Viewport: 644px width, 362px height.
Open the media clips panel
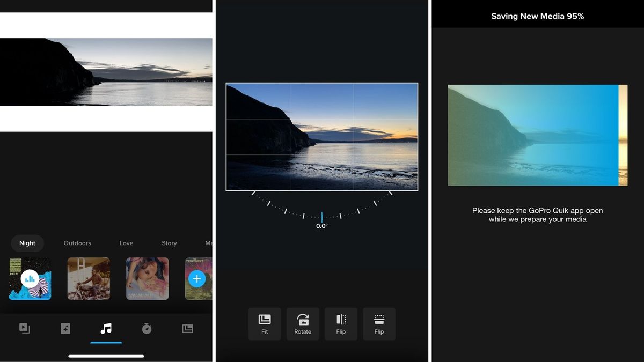tap(25, 328)
